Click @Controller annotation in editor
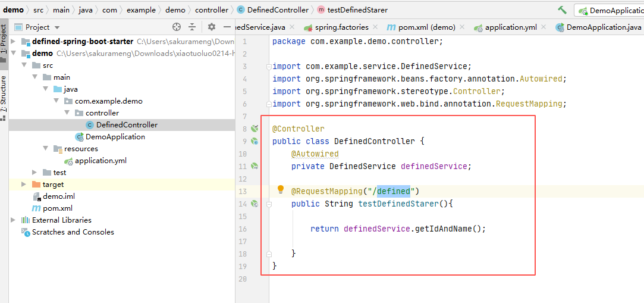This screenshot has width=644, height=303. pyautogui.click(x=298, y=129)
